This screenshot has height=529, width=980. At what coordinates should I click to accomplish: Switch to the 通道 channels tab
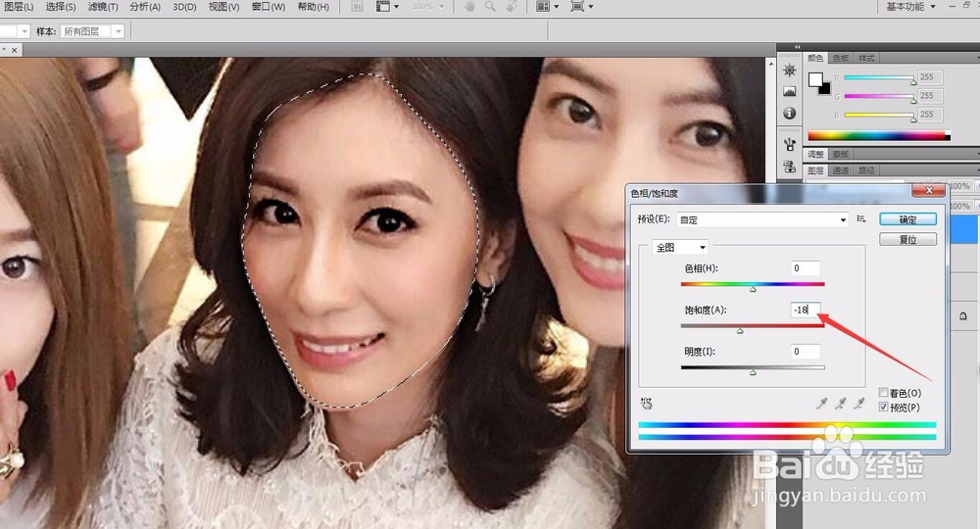point(841,169)
